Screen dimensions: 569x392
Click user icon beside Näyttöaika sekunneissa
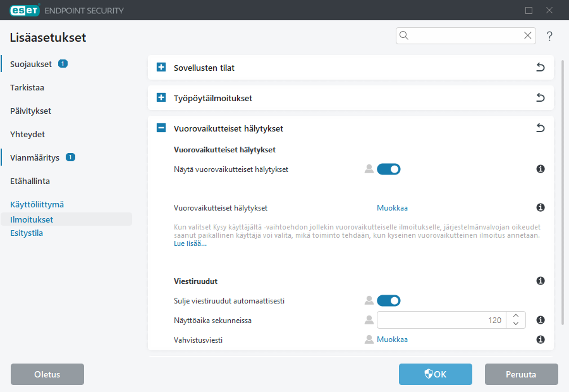tap(369, 320)
